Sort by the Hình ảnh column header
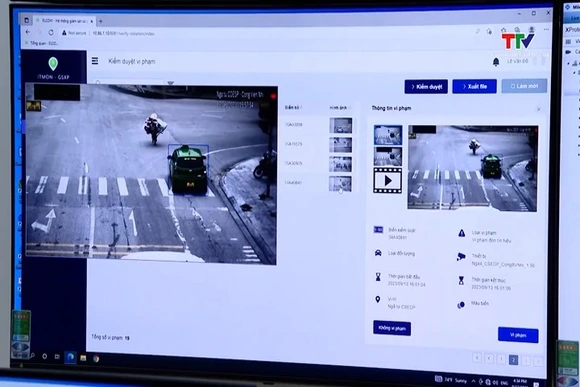 pyautogui.click(x=338, y=108)
